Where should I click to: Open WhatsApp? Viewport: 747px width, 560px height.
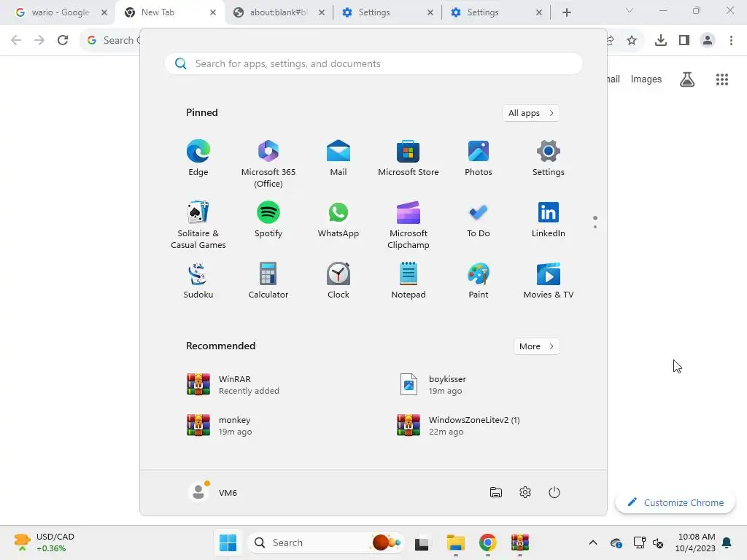(338, 219)
